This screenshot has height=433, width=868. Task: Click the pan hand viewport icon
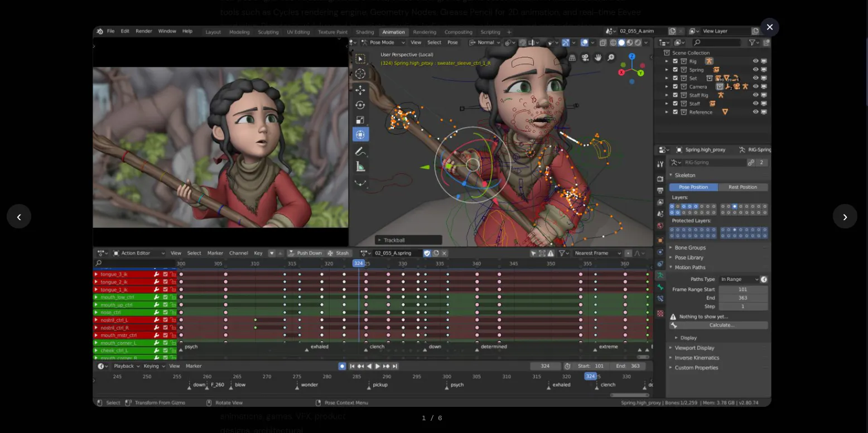(598, 57)
